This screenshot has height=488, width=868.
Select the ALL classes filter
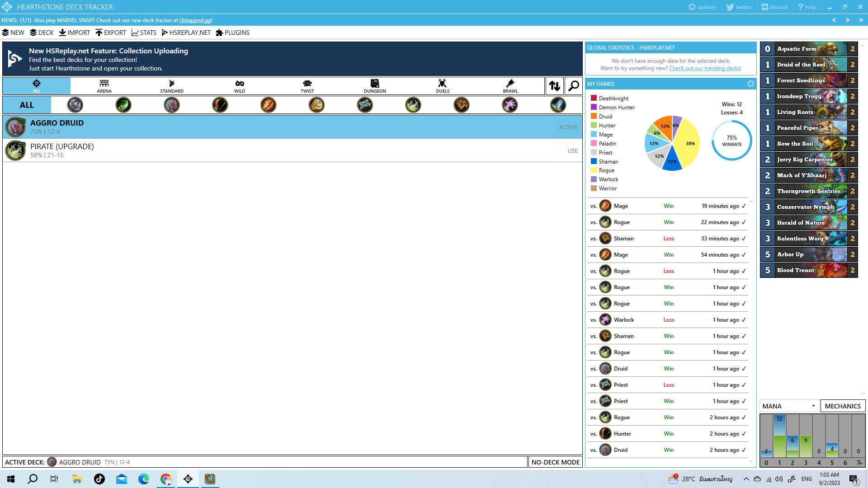(27, 105)
